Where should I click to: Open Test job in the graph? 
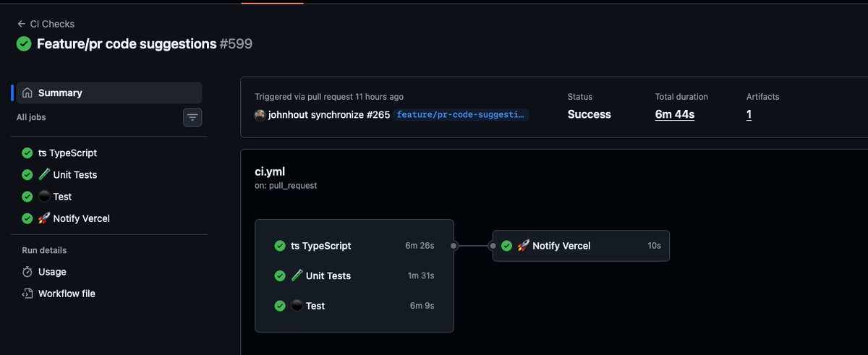point(354,306)
